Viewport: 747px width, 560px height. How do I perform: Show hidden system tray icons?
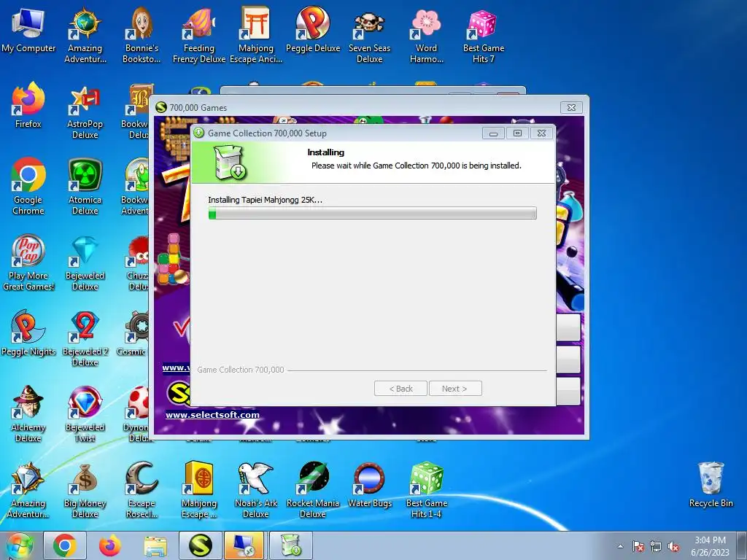[x=620, y=546]
